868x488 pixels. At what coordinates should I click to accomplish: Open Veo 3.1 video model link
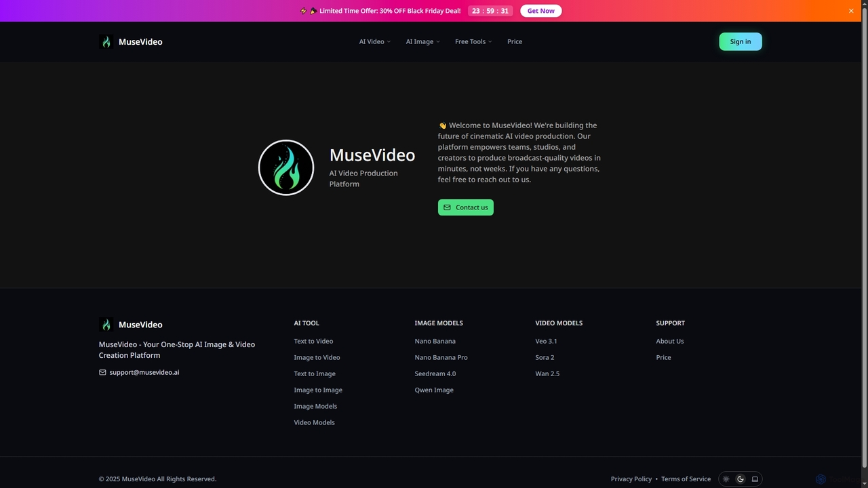point(546,341)
